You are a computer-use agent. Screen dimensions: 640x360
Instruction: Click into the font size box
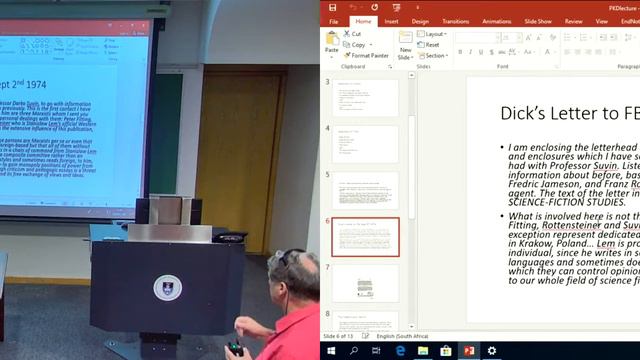tap(508, 38)
